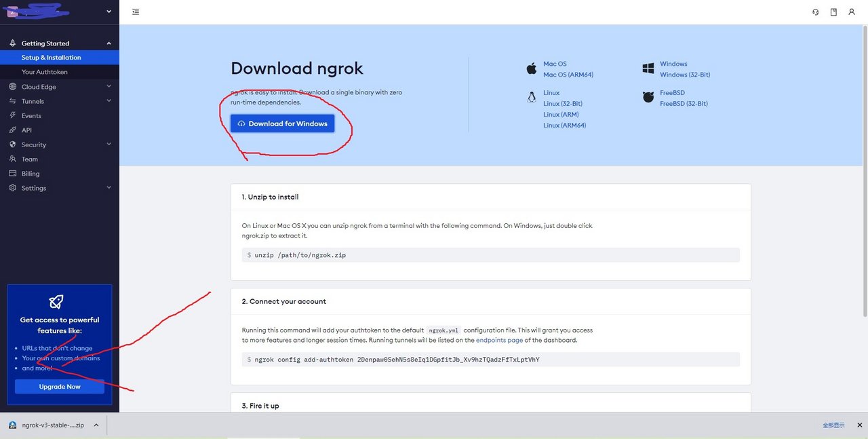Open Security via the shield icon
Screen dimensions: 868x439
tap(12, 144)
